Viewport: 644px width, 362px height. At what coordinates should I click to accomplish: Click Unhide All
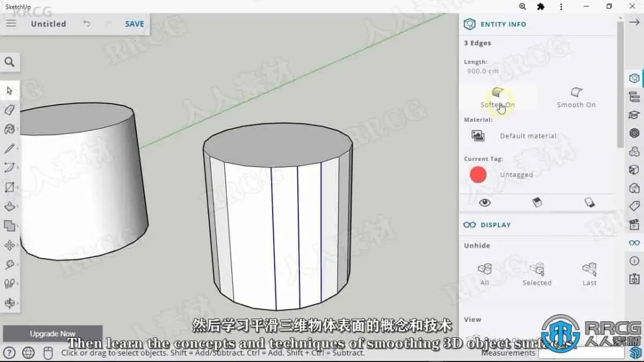coord(485,274)
